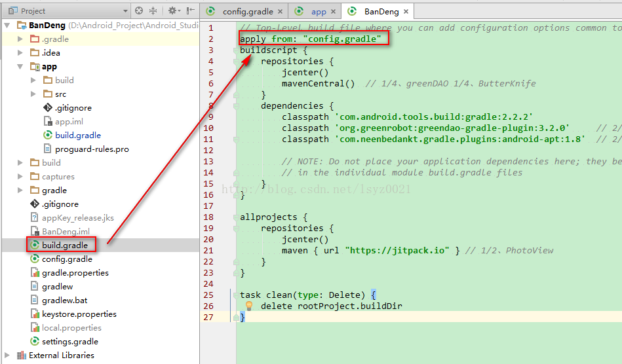The height and width of the screenshot is (364, 622).
Task: Click the 'allprojects' keyword on line 18
Action: click(x=269, y=217)
